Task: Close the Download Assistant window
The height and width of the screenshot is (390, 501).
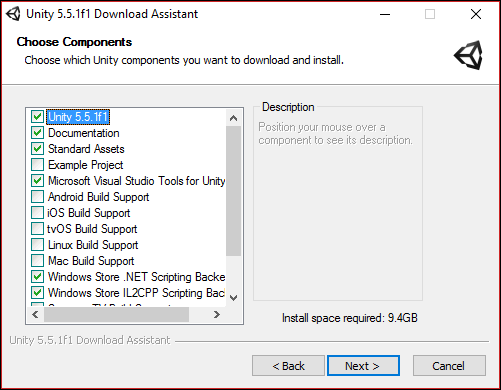Action: tap(476, 14)
